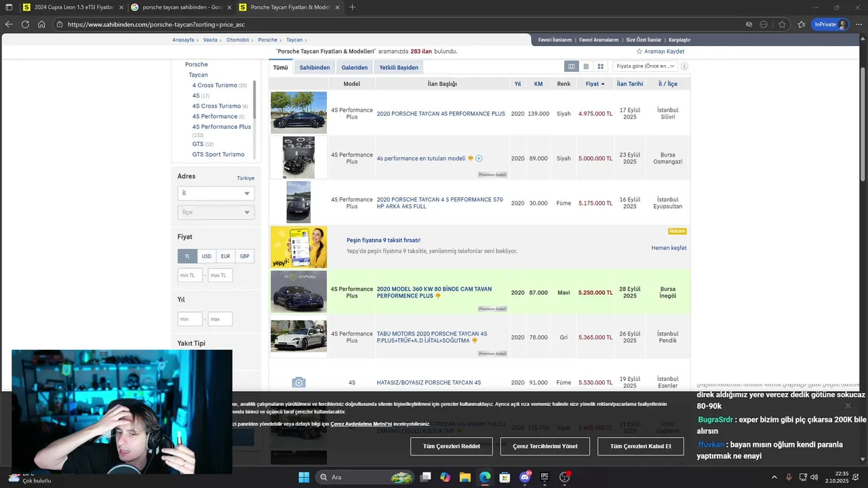This screenshot has height=488, width=868.
Task: Switch to compact list view icon
Action: [x=586, y=66]
